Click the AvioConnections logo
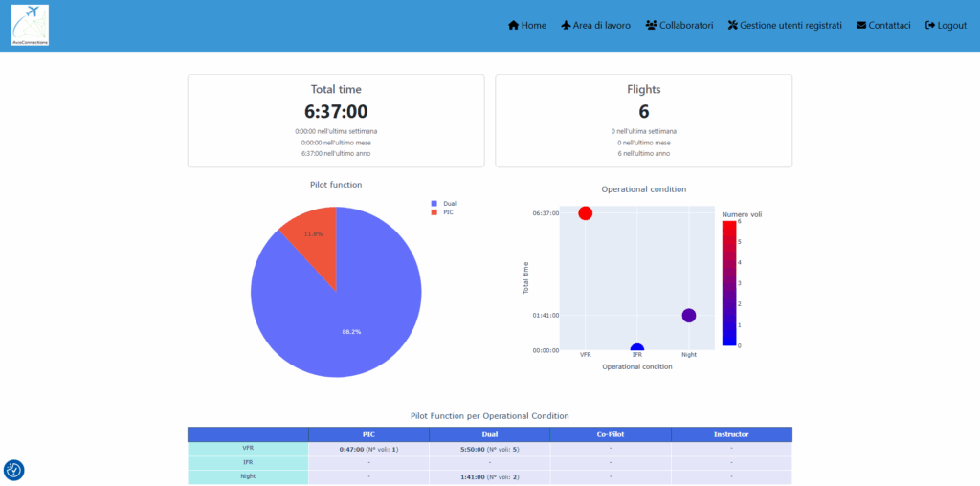980x486 pixels. 30,26
